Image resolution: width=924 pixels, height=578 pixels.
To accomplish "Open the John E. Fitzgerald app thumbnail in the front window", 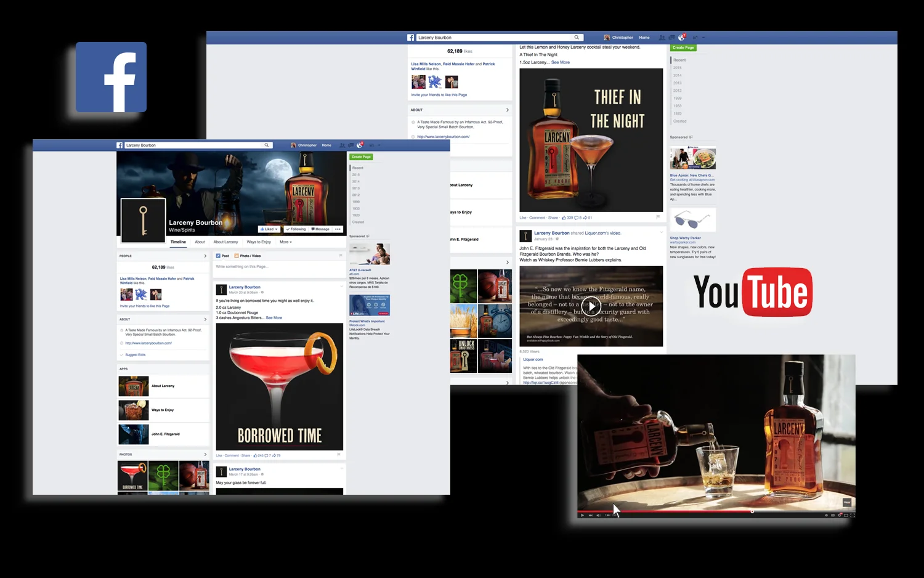I will click(134, 434).
